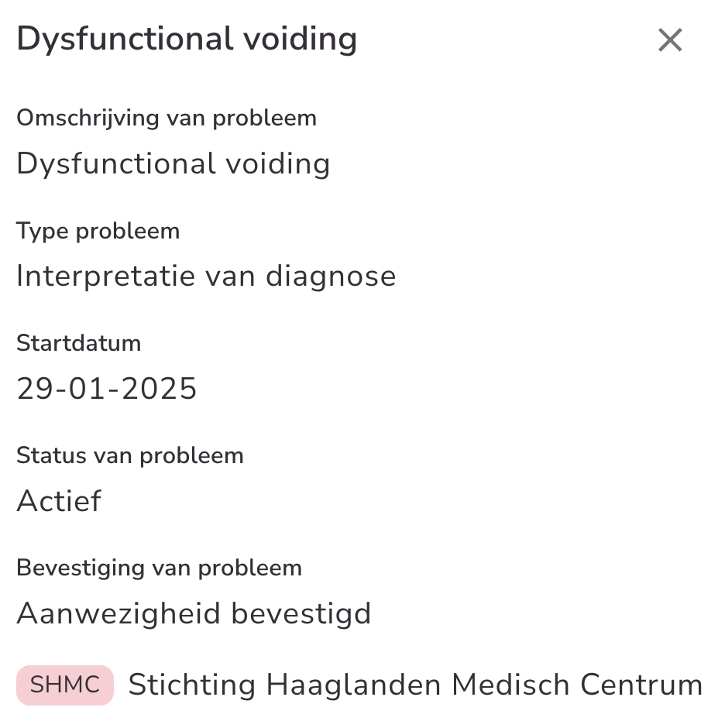Select the Bevestiging van probleem label
Screen dimensions: 725x728
click(159, 568)
